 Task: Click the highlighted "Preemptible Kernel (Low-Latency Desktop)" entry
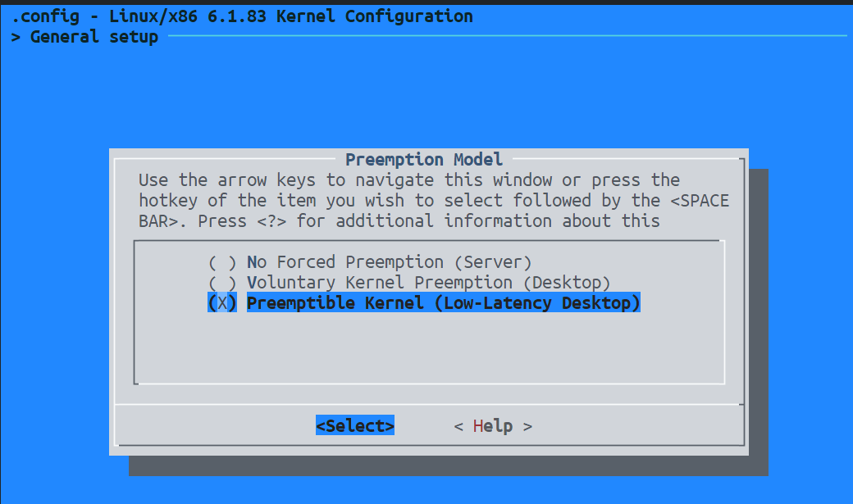443,303
